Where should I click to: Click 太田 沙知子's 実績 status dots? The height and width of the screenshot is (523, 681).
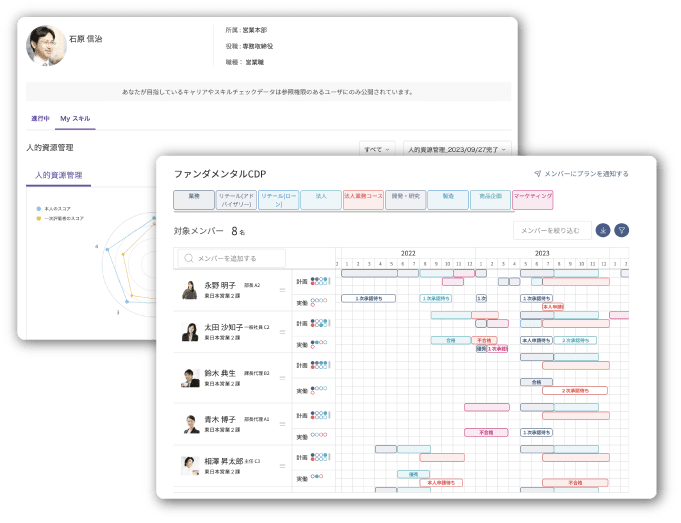click(319, 344)
